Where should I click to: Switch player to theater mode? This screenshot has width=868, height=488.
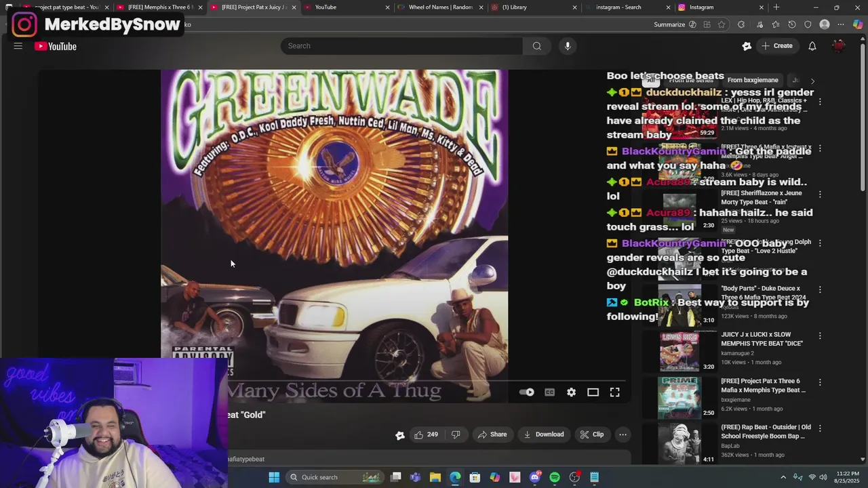[593, 392]
